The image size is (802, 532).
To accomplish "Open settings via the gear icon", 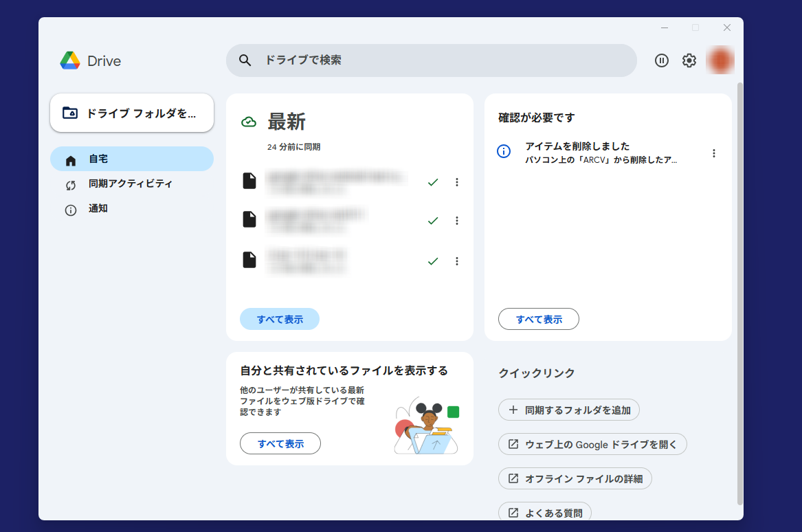I will click(689, 60).
